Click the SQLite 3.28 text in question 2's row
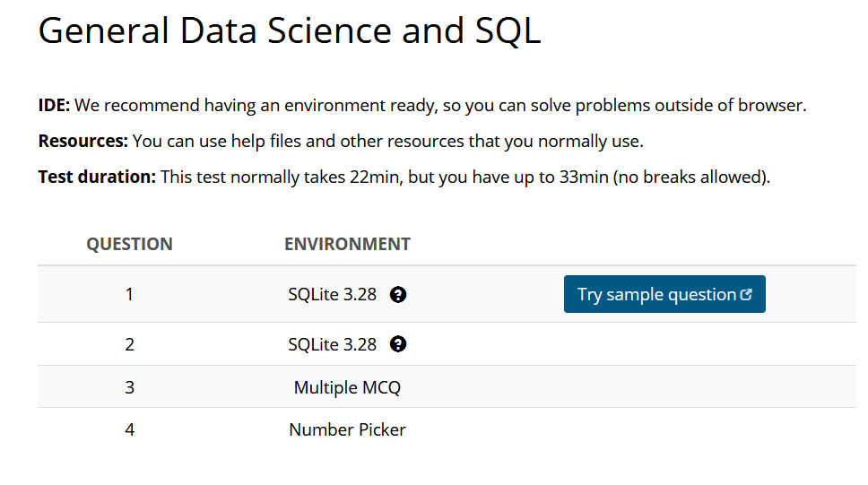Viewport: 868px width, 485px height. pyautogui.click(x=333, y=344)
